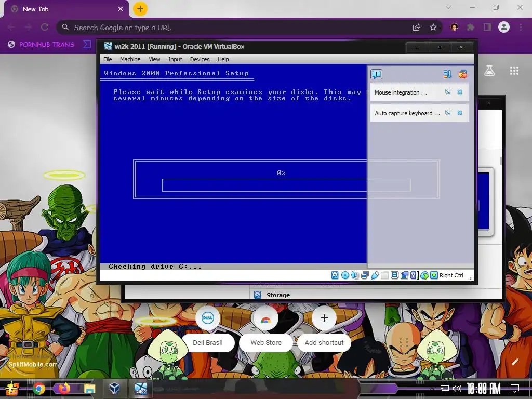Open a new browser tab with plus button
Viewport: 532px width, 399px height.
coord(140,9)
